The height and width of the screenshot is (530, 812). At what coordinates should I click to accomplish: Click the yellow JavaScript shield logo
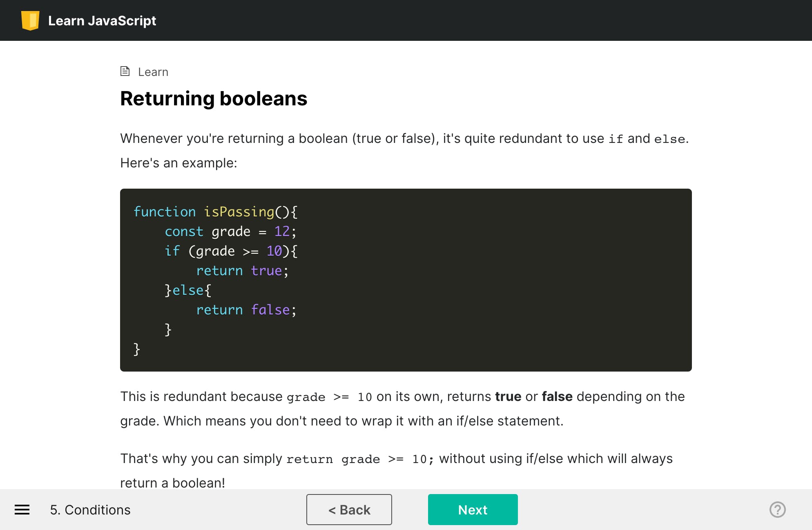(30, 20)
